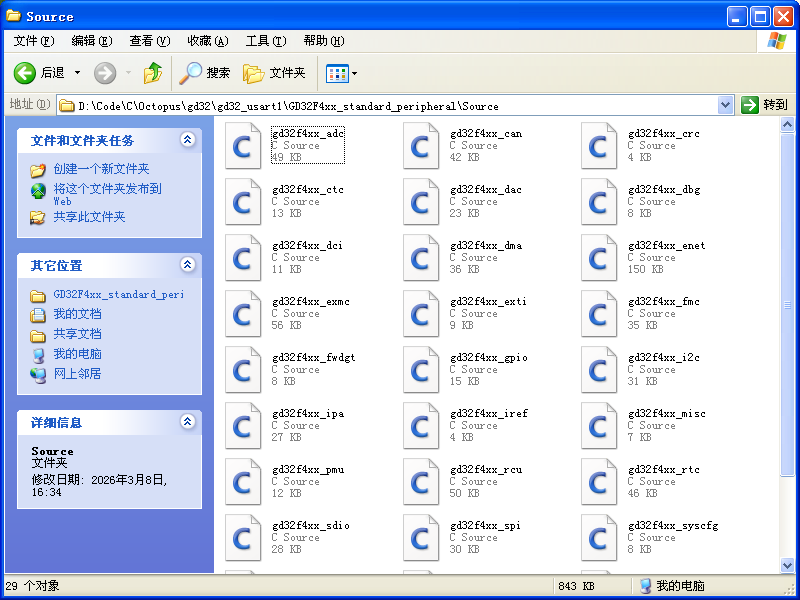Click the 我的电脑 link in sidebar
Screen dimensions: 800x600
pos(77,354)
